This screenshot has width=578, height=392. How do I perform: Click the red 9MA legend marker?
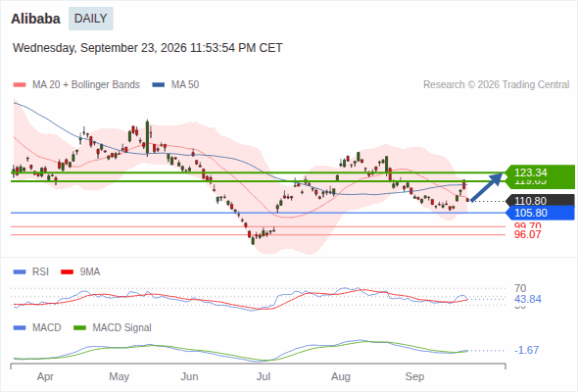click(67, 272)
